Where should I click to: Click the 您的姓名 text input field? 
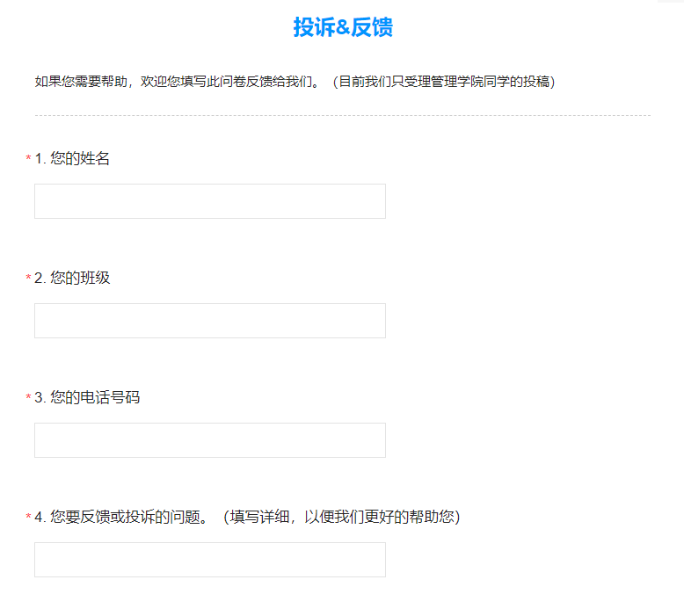pos(209,201)
